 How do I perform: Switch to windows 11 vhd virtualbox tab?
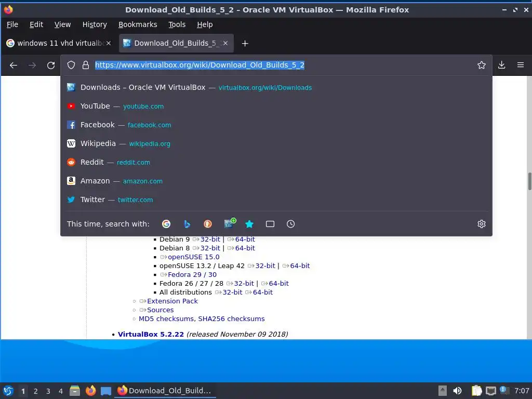pyautogui.click(x=58, y=43)
